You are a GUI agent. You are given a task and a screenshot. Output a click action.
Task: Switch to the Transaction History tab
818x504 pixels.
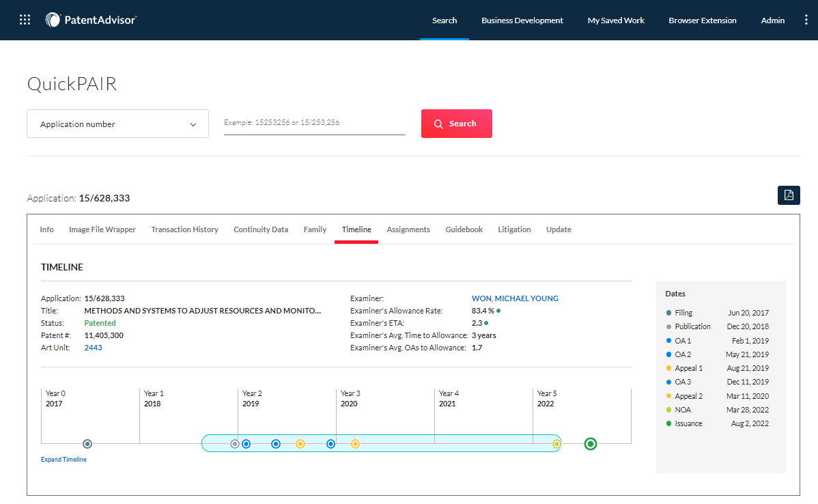click(x=184, y=229)
